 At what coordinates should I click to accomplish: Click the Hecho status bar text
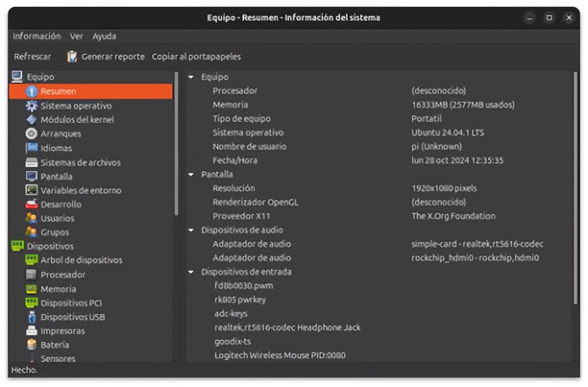(x=24, y=370)
